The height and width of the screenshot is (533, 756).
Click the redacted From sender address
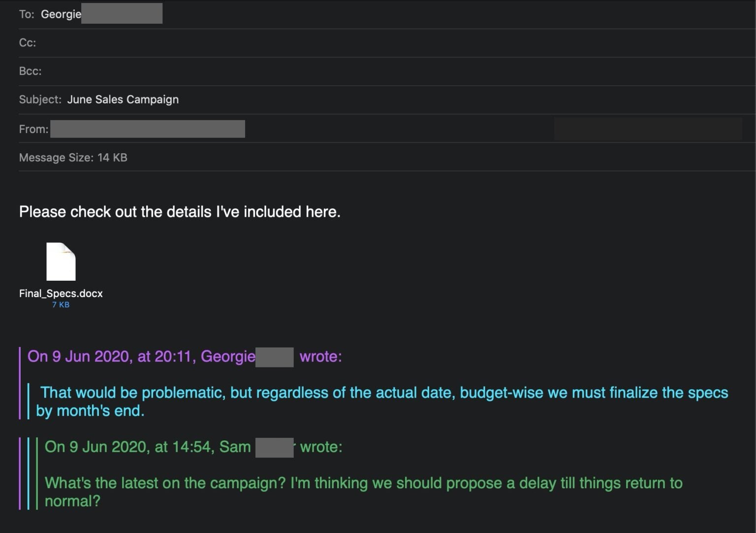coord(148,129)
